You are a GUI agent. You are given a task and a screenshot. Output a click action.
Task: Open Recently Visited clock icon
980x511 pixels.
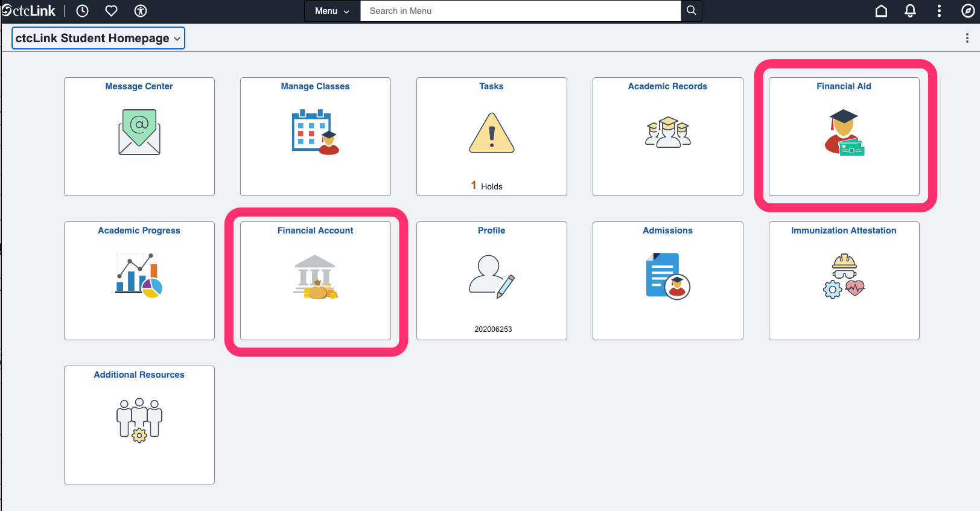click(83, 11)
